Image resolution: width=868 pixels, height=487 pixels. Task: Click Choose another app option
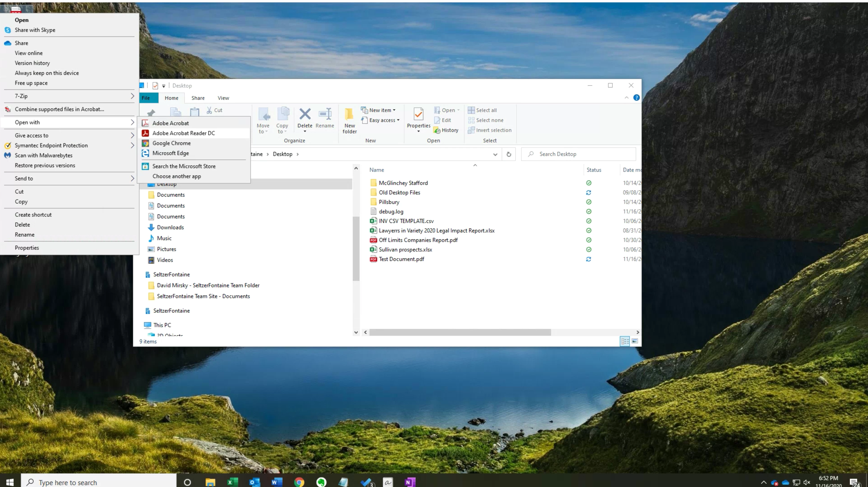(177, 176)
